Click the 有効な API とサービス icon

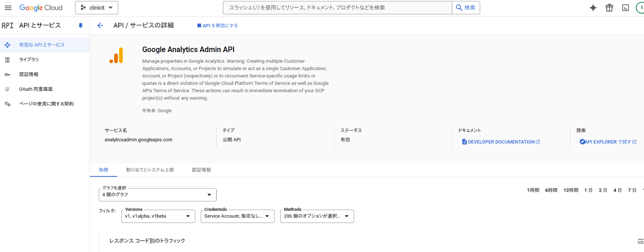[x=7, y=45]
